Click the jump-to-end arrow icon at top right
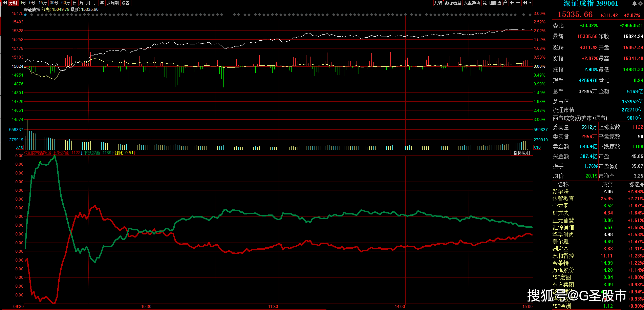 coord(525,3)
